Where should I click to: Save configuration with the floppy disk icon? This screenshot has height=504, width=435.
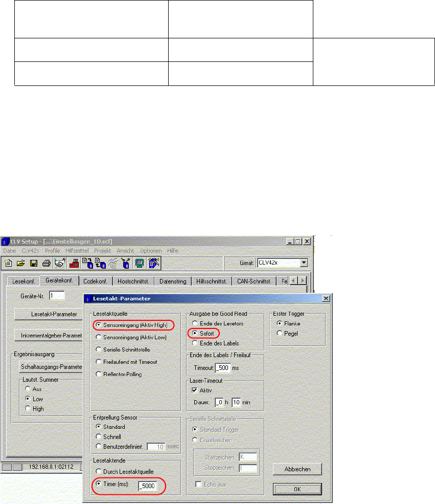[34, 263]
